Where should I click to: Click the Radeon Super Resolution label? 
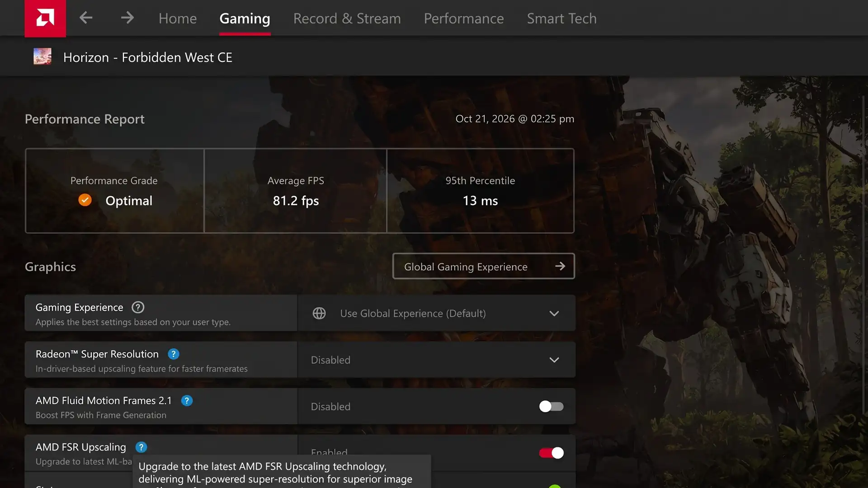97,354
